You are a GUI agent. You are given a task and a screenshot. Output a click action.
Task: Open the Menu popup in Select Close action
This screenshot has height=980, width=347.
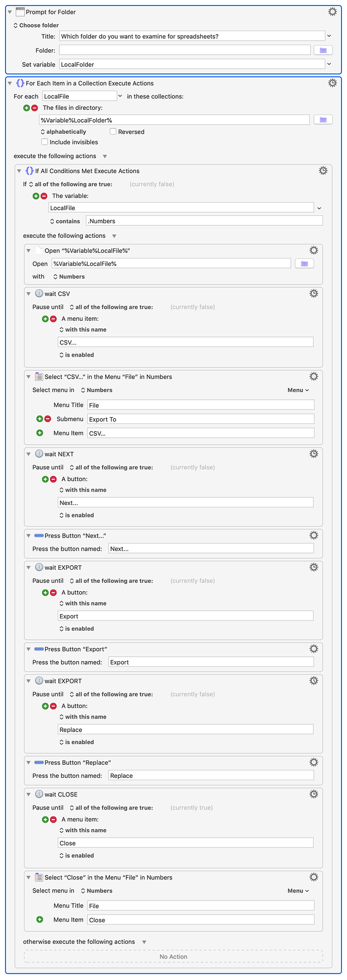pos(298,891)
